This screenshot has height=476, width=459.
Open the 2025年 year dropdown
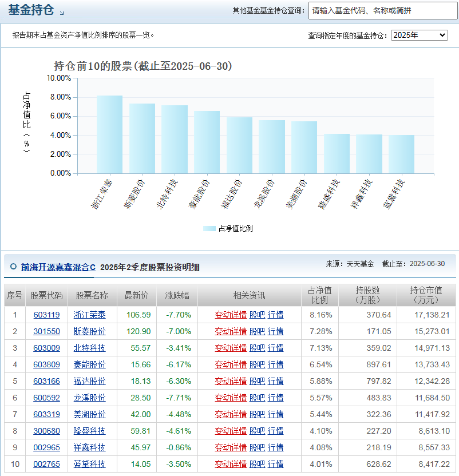(x=420, y=35)
